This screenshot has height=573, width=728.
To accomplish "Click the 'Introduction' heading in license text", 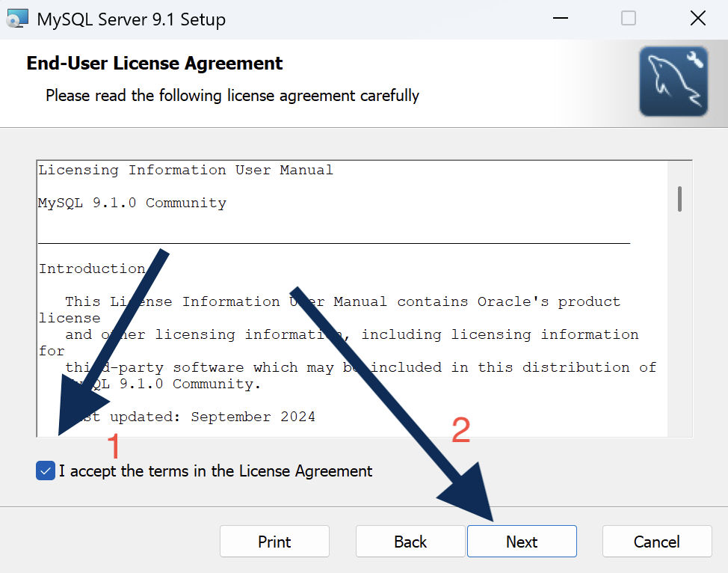I will point(92,269).
